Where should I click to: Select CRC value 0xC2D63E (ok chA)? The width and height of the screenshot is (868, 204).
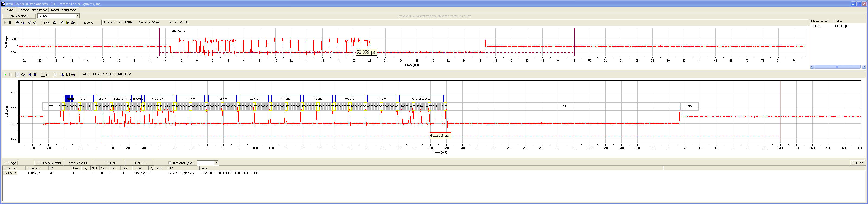click(x=181, y=173)
